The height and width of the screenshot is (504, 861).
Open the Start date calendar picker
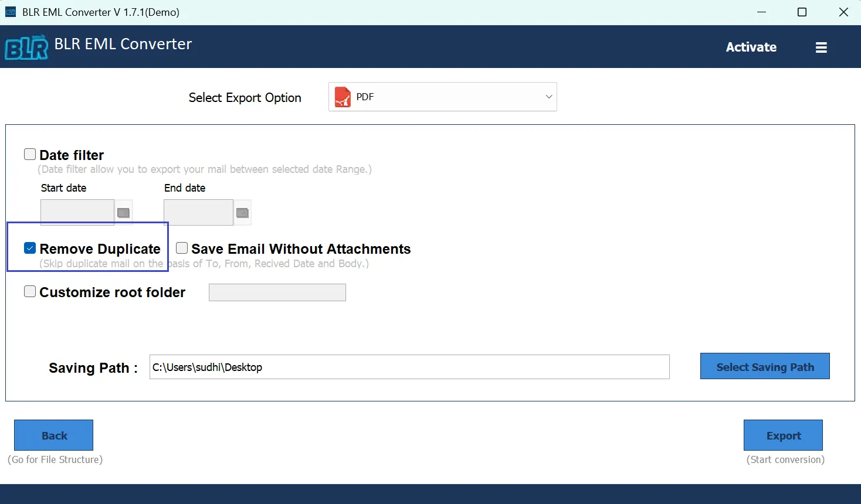point(124,213)
